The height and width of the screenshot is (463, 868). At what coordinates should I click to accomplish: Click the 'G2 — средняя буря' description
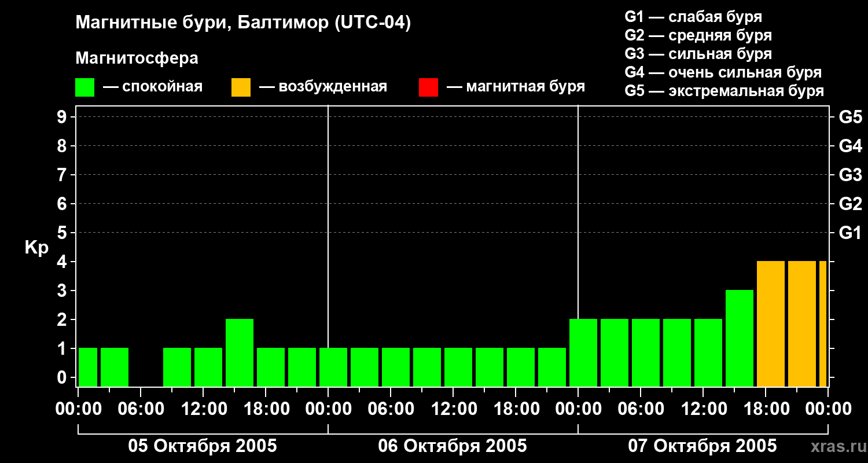click(698, 35)
